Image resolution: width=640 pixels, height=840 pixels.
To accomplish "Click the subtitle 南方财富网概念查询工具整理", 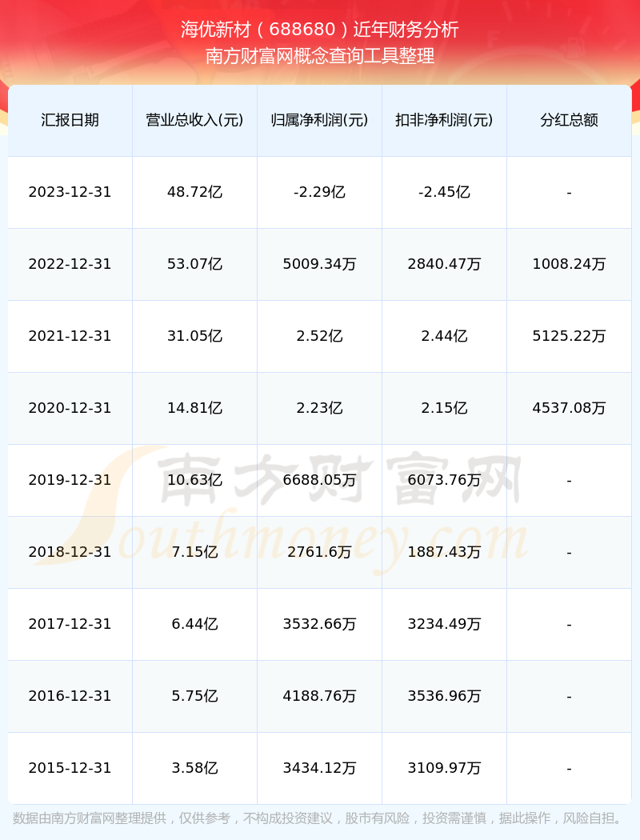I will point(320,56).
